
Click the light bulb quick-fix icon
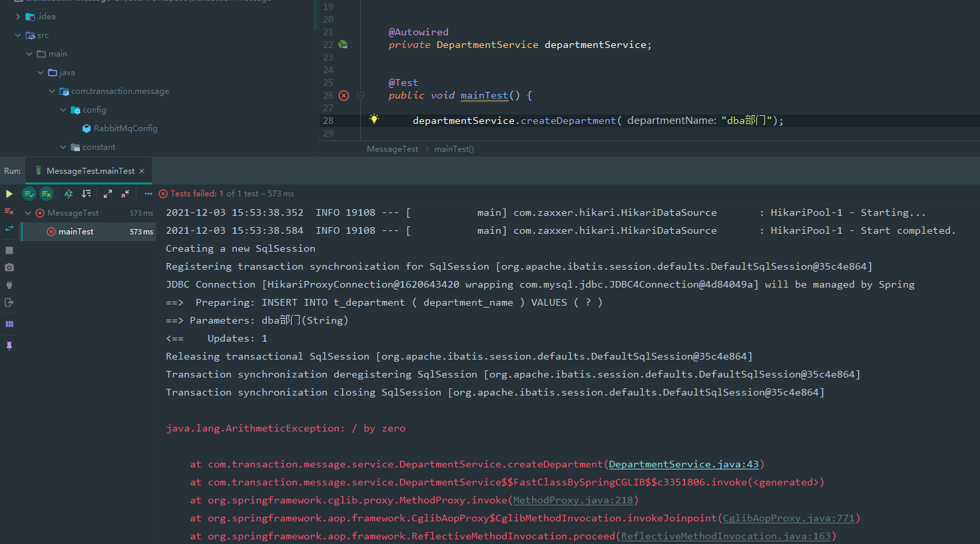tap(374, 119)
